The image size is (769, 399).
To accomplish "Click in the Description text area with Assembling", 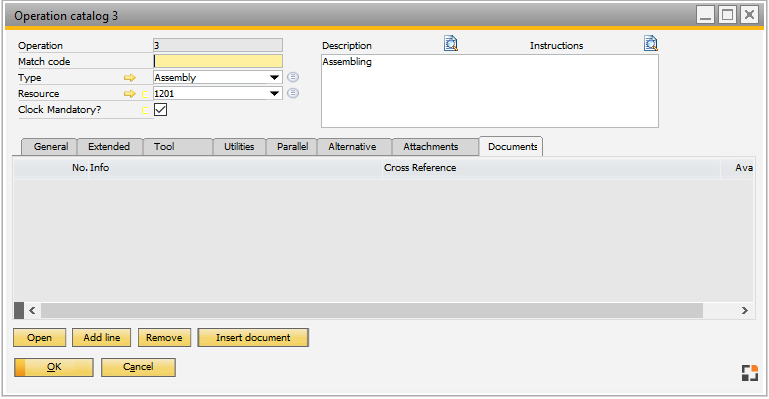I will pyautogui.click(x=489, y=91).
